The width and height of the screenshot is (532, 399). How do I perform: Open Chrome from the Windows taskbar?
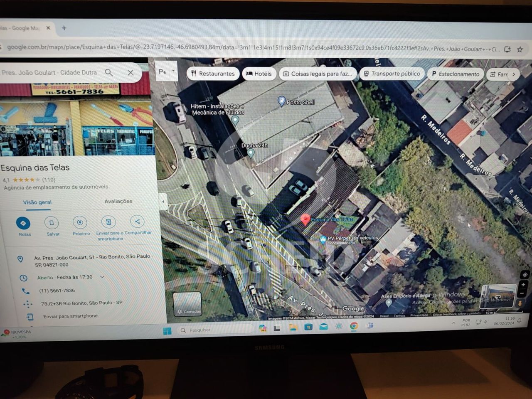point(354,326)
